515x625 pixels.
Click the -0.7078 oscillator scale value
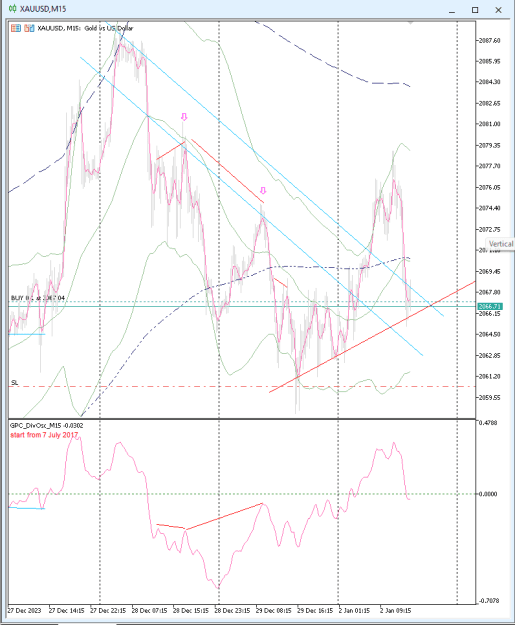coord(488,601)
